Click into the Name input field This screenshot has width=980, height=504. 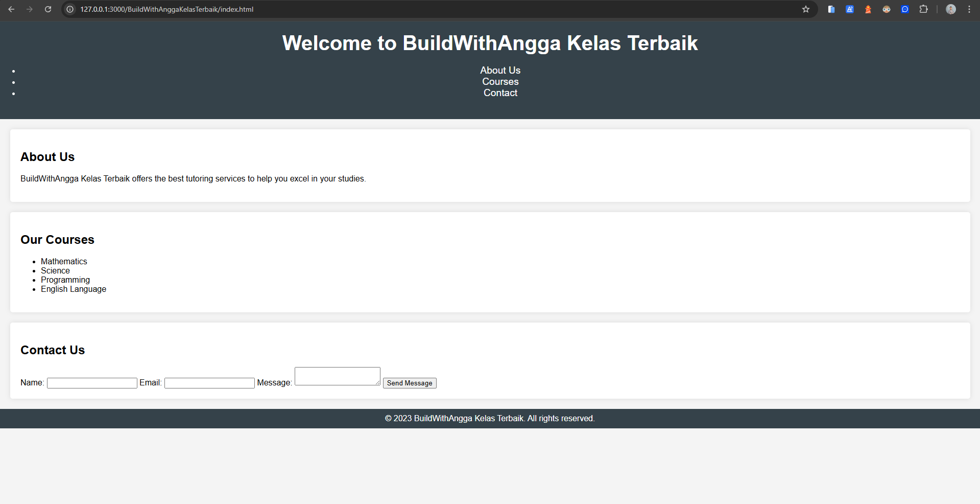pos(92,383)
